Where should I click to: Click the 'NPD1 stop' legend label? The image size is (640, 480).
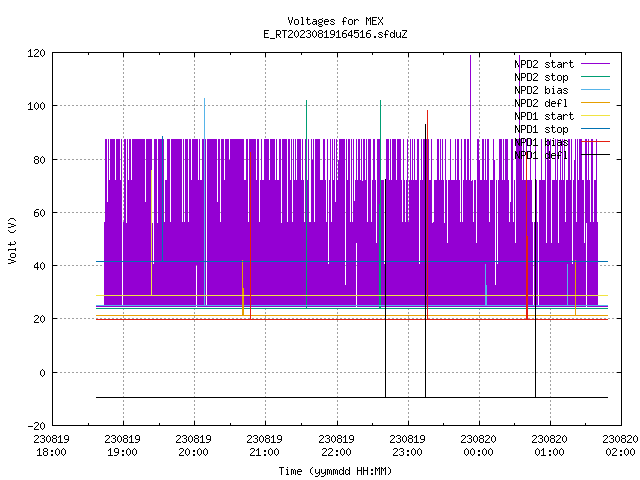pyautogui.click(x=541, y=129)
